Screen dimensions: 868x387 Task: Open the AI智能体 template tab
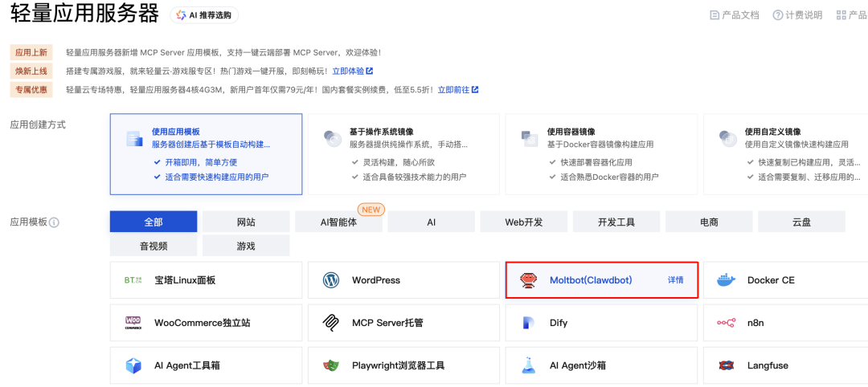(x=339, y=222)
